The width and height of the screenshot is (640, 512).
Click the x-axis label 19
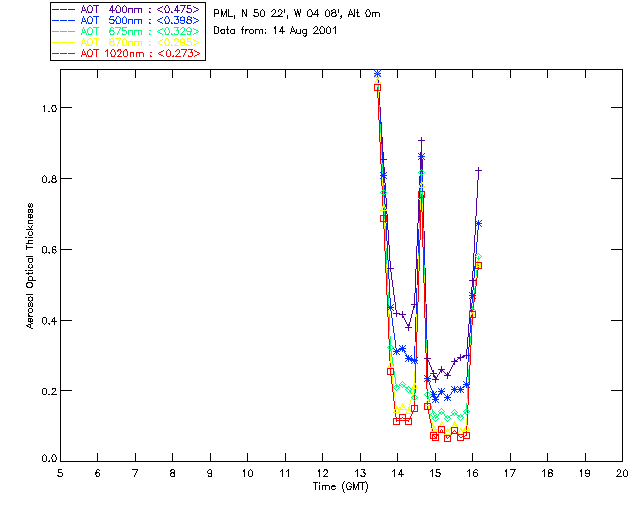pyautogui.click(x=585, y=473)
